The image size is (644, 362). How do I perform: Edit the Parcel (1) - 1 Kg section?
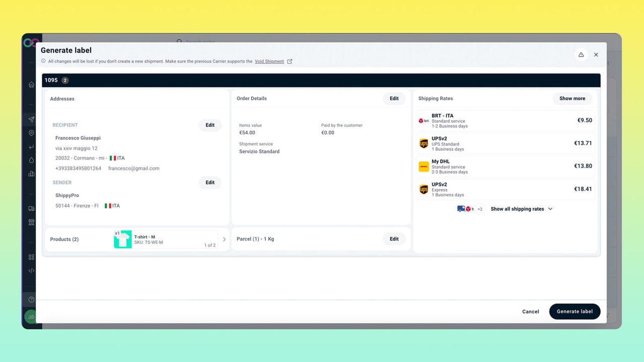(394, 239)
